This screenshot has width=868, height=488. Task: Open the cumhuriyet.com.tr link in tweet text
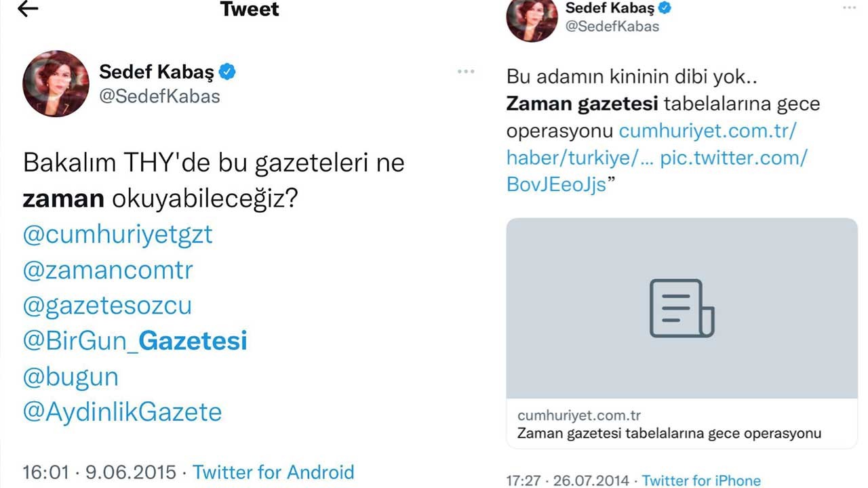707,131
